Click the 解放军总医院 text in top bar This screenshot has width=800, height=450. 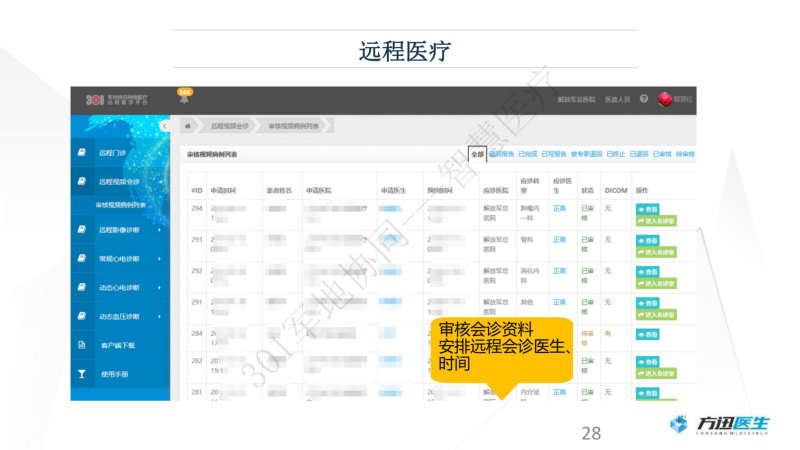(576, 99)
